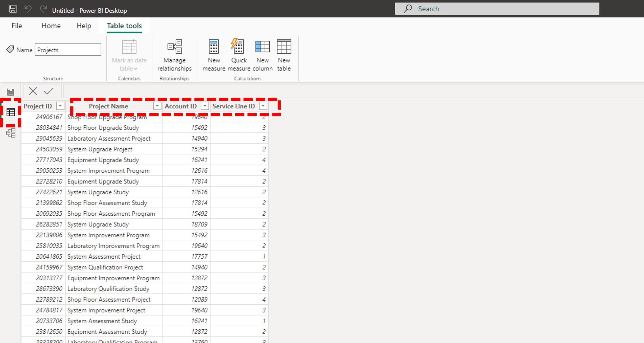Switch to Report view in the left sidebar
644x343 pixels.
(x=10, y=91)
